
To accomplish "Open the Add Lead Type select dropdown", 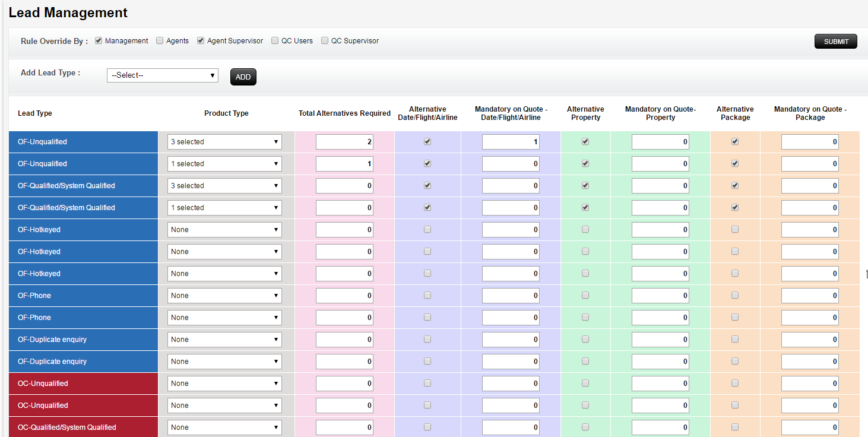I will [x=162, y=75].
